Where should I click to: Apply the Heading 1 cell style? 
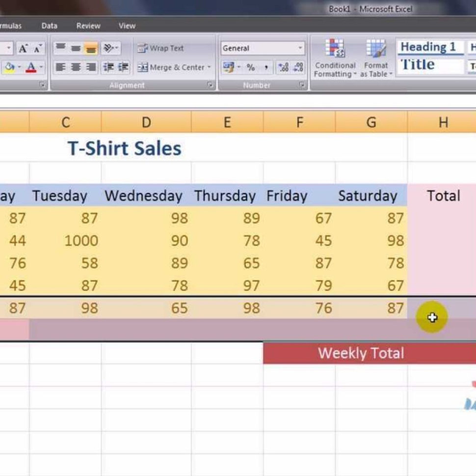[x=429, y=47]
